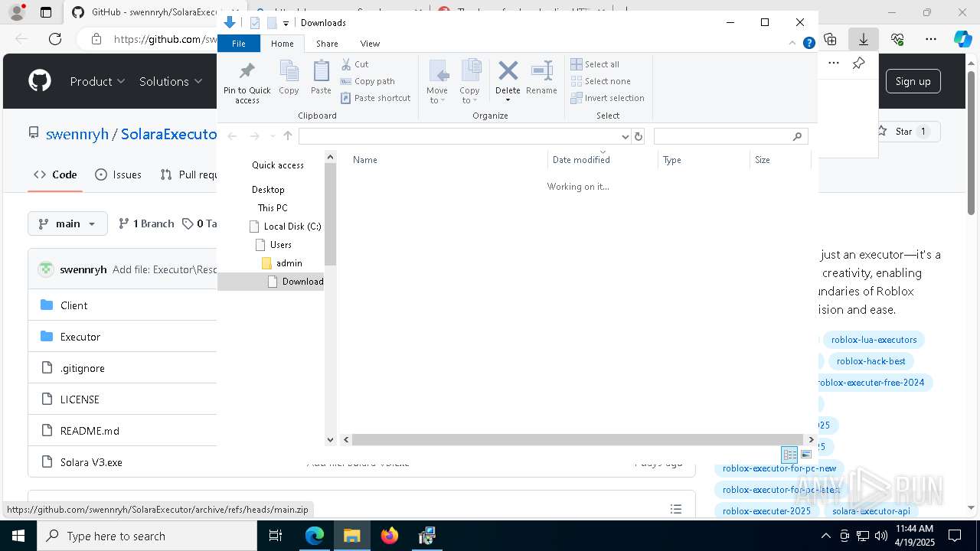
Task: Select Quick access in navigation pane
Action: tap(277, 165)
